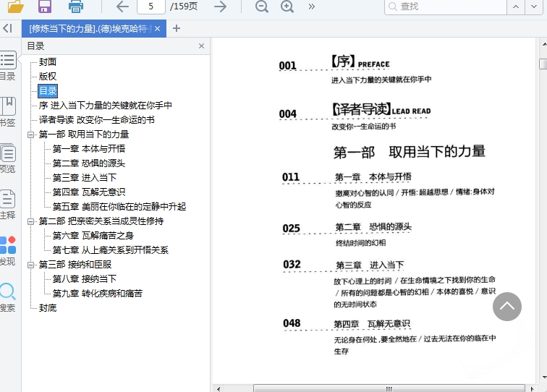This screenshot has height=392, width=547.
Task: Click the scroll to top round button
Action: click(507, 307)
